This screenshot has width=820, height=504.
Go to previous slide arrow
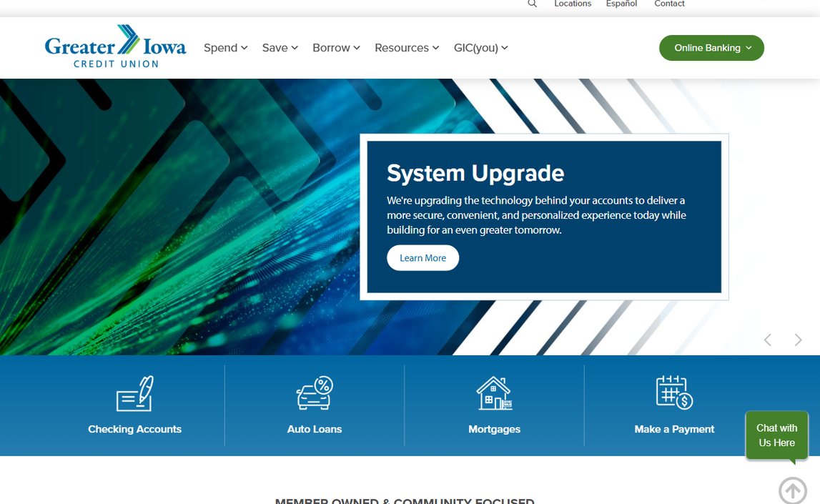click(768, 340)
